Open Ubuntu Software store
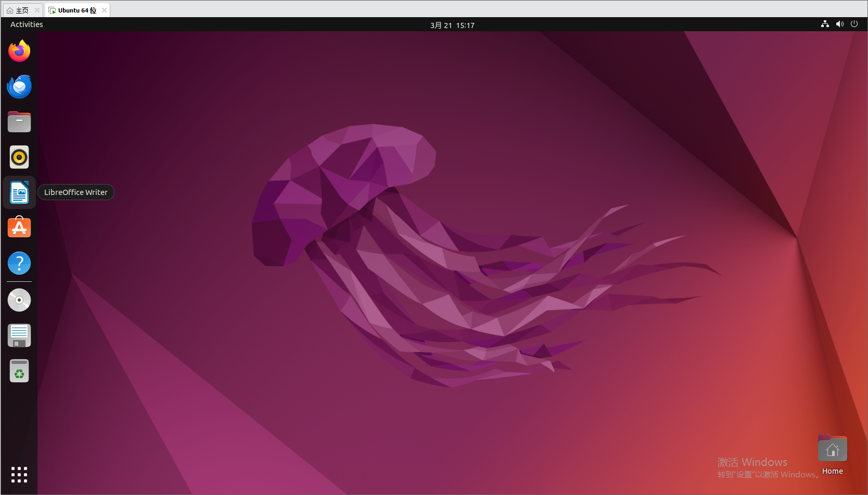 click(x=19, y=227)
